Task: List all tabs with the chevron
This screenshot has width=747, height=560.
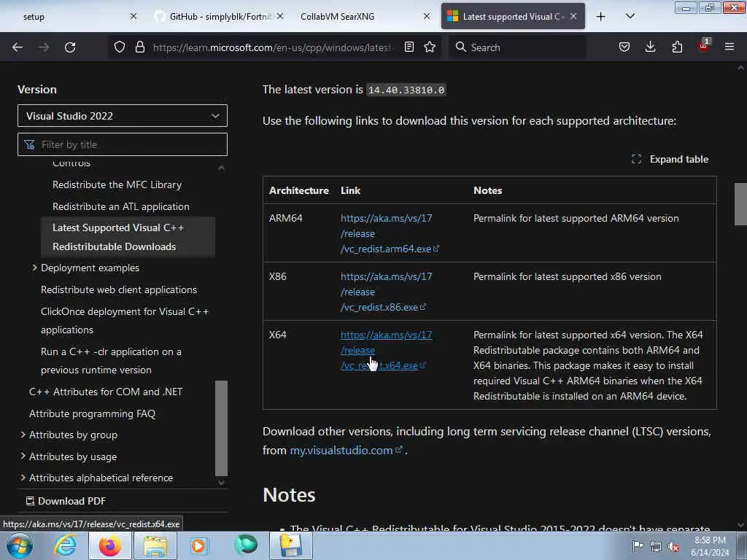Action: pos(630,17)
